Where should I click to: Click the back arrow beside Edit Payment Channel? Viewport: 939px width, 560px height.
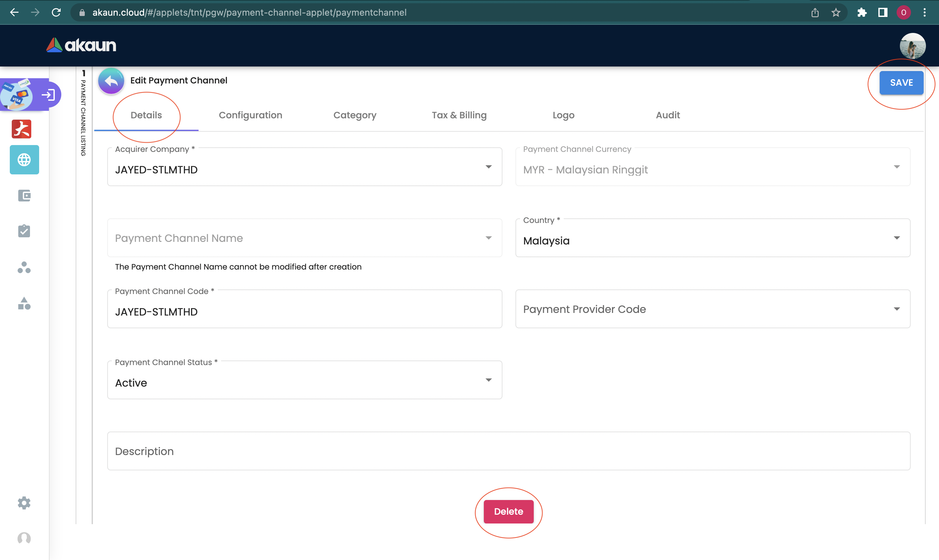coord(111,81)
